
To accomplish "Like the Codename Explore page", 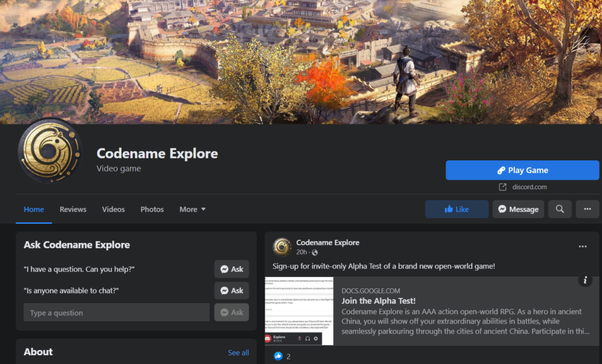I will click(x=456, y=209).
